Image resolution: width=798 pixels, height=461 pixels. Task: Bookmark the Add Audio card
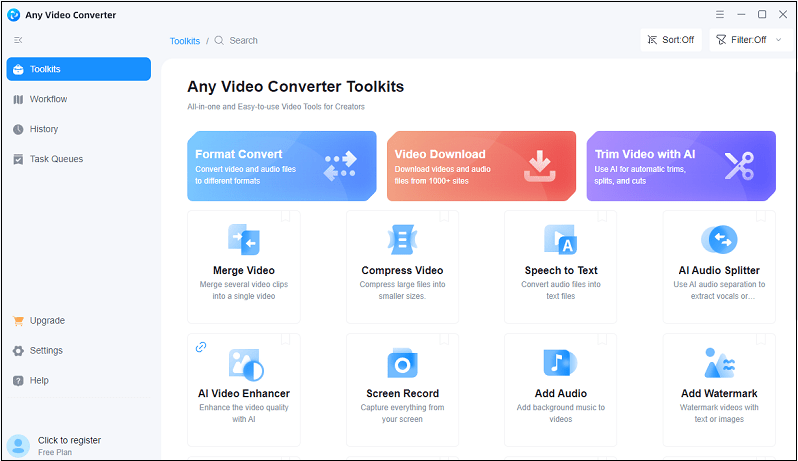pos(603,339)
